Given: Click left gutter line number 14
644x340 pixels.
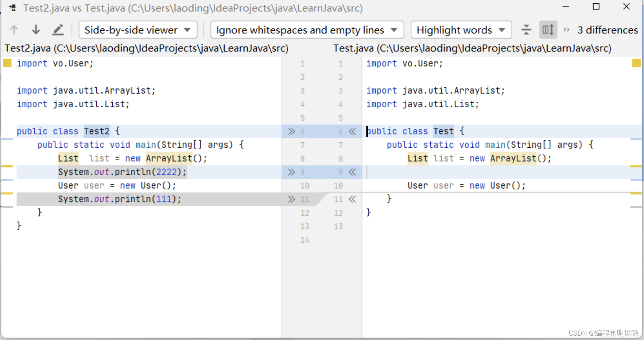Looking at the screenshot, I should tap(305, 240).
